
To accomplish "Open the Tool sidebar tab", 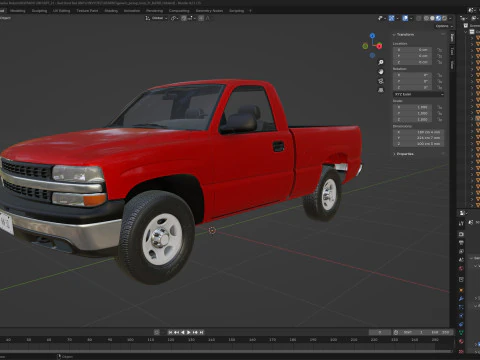I will [x=452, y=51].
